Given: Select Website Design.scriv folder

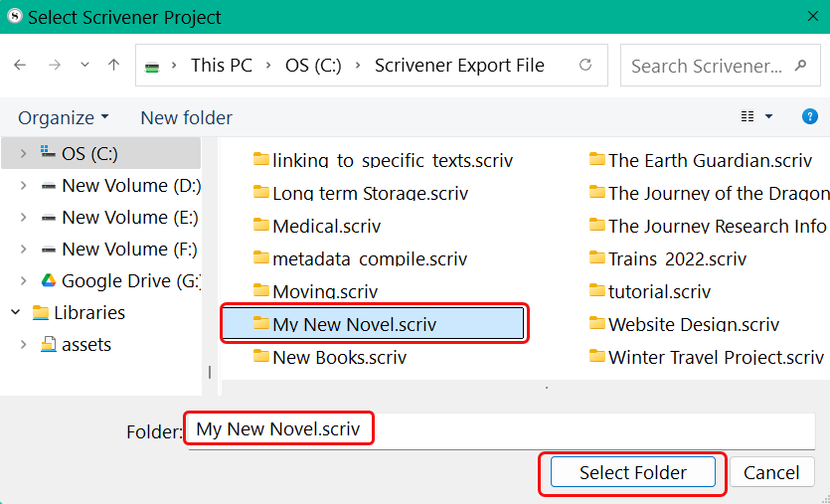Looking at the screenshot, I should tap(685, 324).
